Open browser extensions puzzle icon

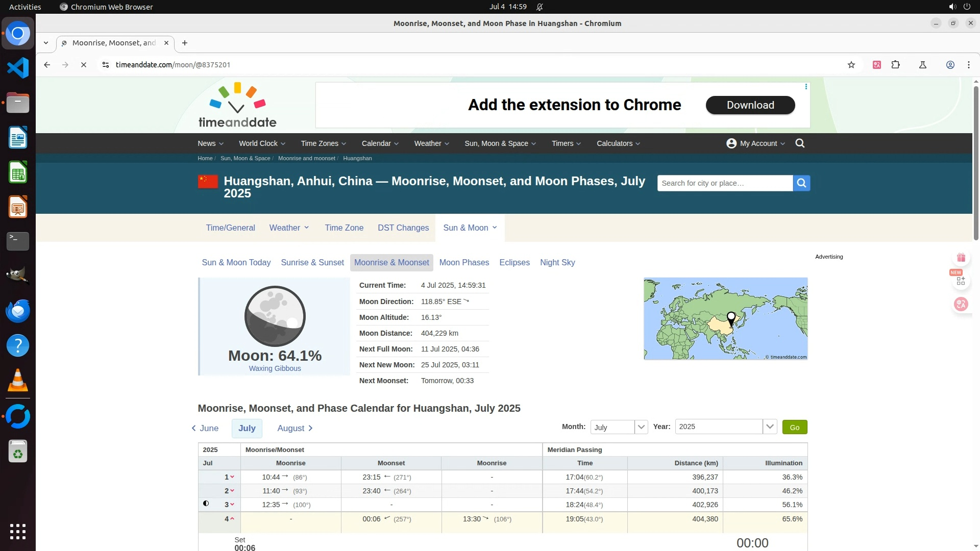pyautogui.click(x=895, y=65)
